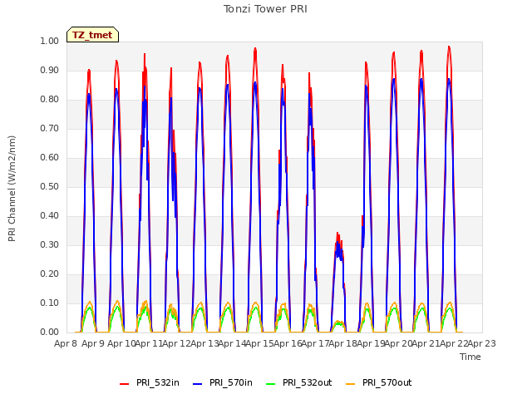
Task: Click the Time x-axis label
Action: (x=470, y=357)
